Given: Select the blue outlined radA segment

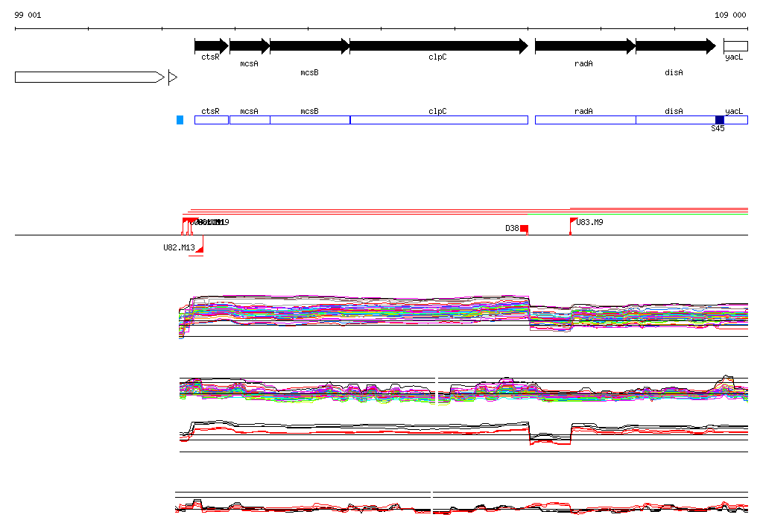Looking at the screenshot, I should (x=584, y=120).
